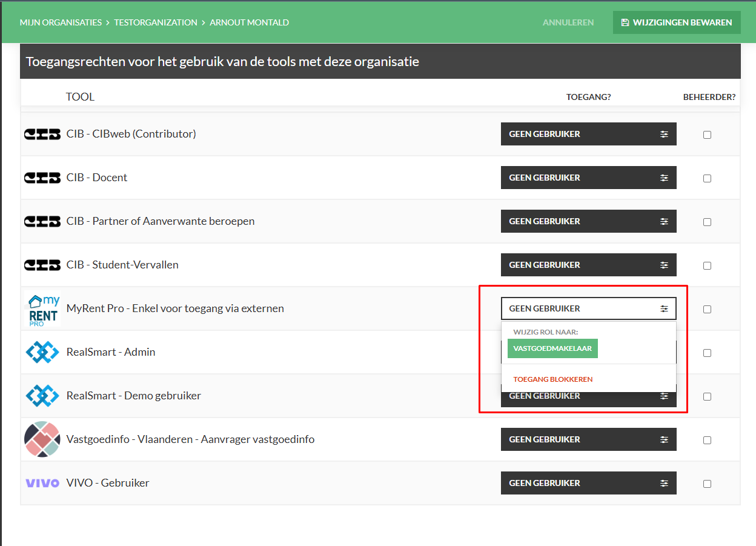756x546 pixels.
Task: Go to Mijn Organisaties breadcrumb
Action: 61,22
